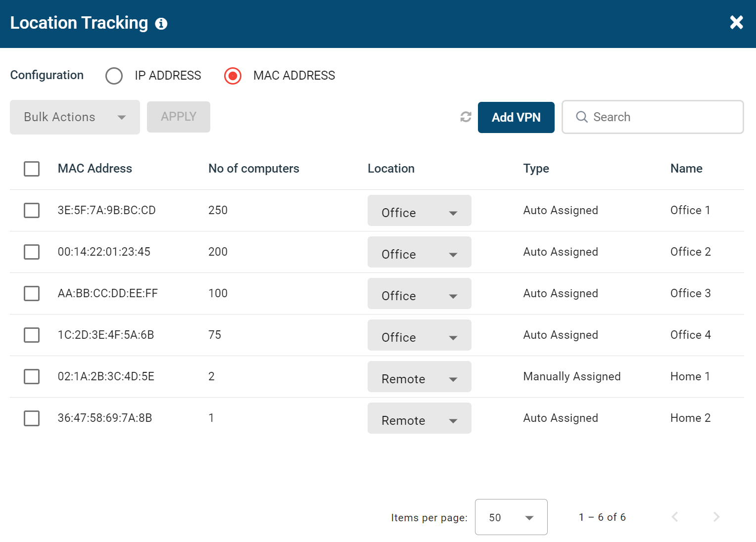Click the 1 – 6 of 6 pagination text
Screen dimensions: 756x542
(602, 517)
